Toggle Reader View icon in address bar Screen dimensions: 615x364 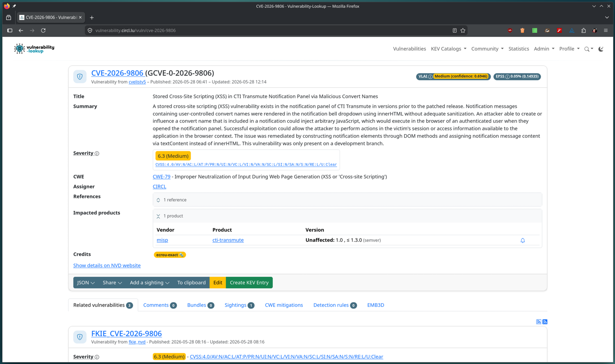coord(454,31)
